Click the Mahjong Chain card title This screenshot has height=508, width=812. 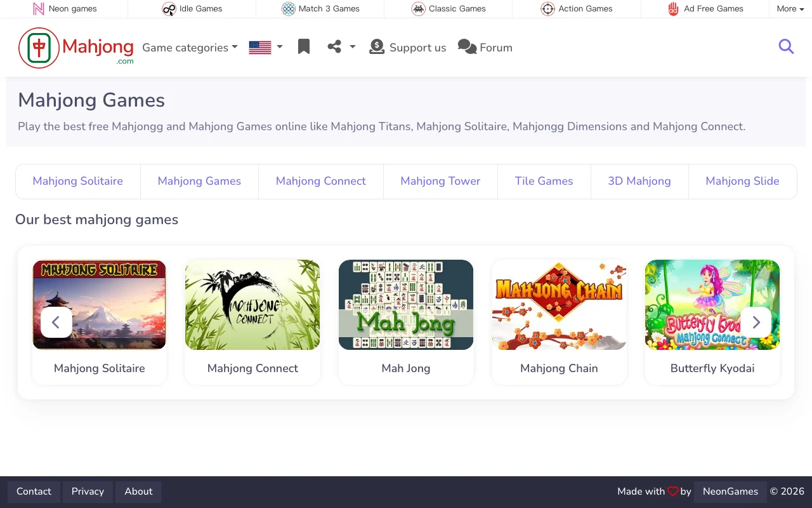[559, 368]
